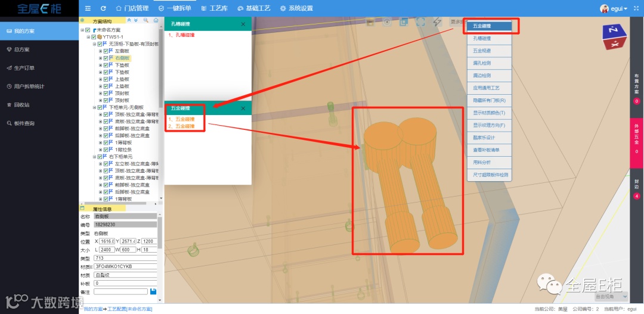This screenshot has width=644, height=314.
Task: Select 顶板-独立底盒 under 下柜单元-无侧板
Action: pos(137,114)
